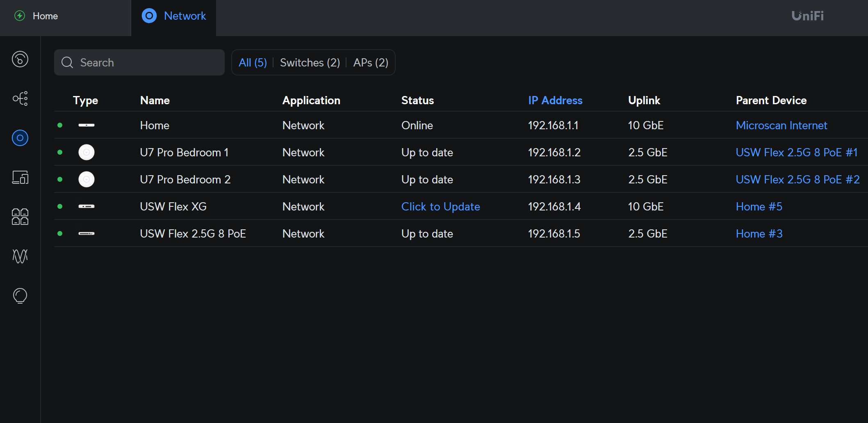Viewport: 868px width, 423px height.
Task: Open the Ports grid sidebar icon
Action: tap(20, 217)
